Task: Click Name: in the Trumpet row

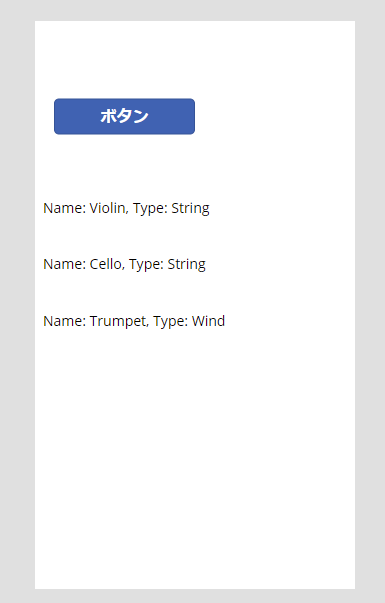Action: pos(65,321)
